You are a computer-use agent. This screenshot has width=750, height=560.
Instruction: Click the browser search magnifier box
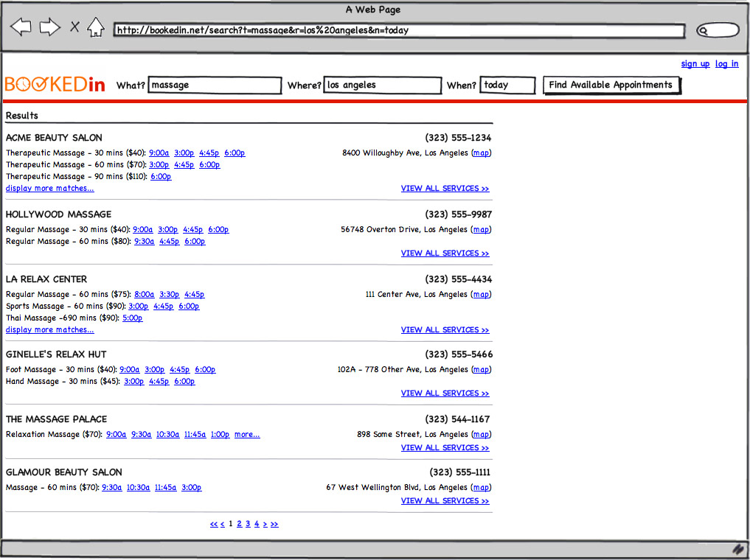[x=718, y=31]
